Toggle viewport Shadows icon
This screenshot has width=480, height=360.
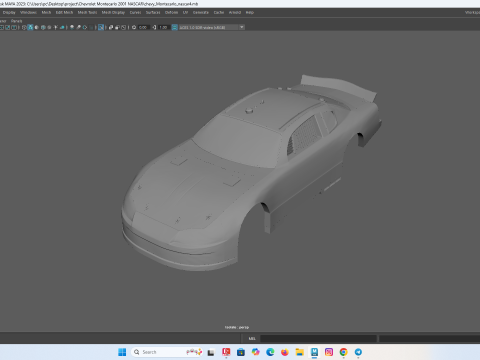(x=62, y=27)
